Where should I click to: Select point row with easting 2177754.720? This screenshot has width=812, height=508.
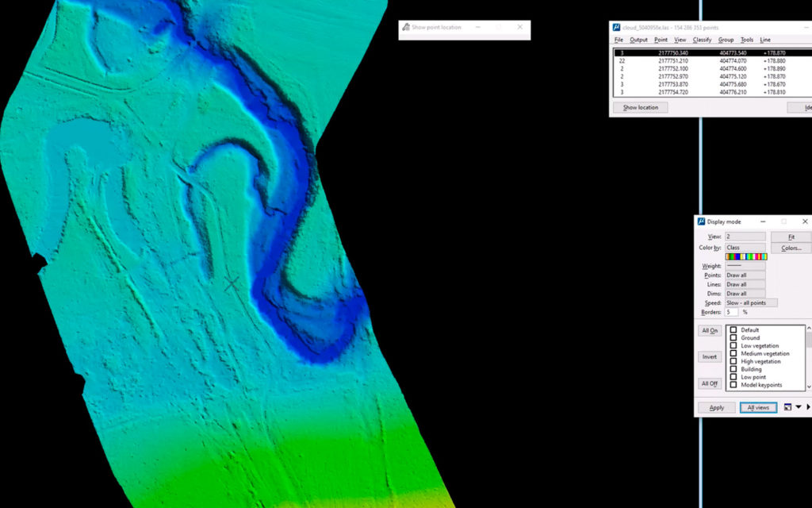click(713, 92)
